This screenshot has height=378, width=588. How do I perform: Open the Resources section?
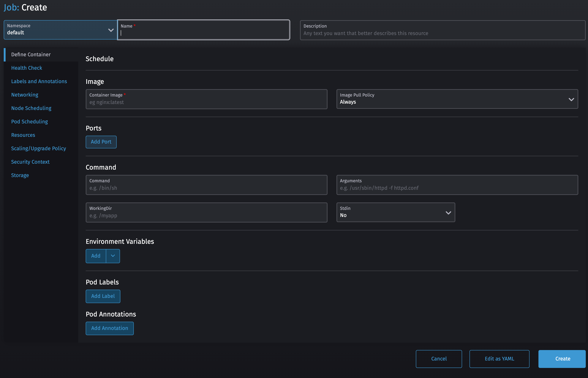coord(23,135)
